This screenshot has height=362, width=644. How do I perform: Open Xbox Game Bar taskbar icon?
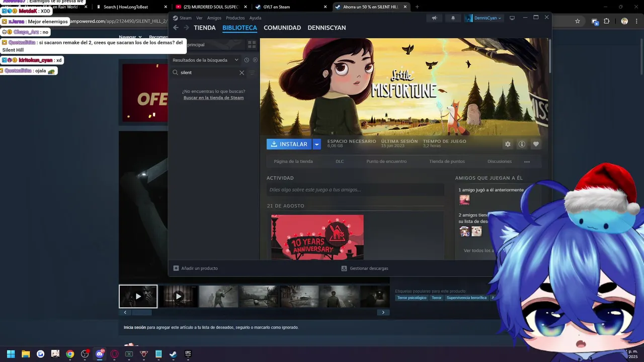129,354
